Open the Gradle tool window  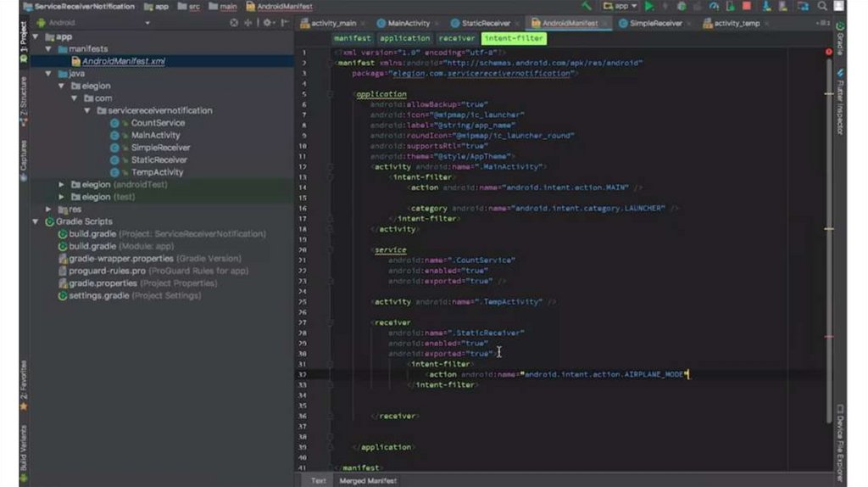coord(839,41)
